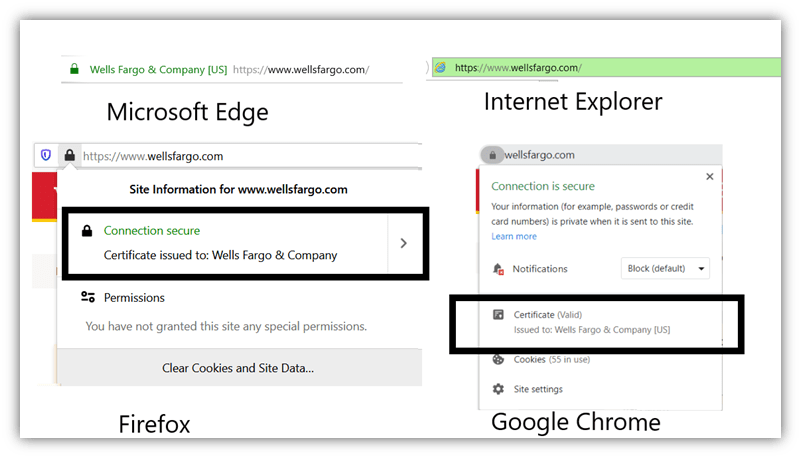
Task: Click the padlock next to Connection secure
Action: coord(87,231)
